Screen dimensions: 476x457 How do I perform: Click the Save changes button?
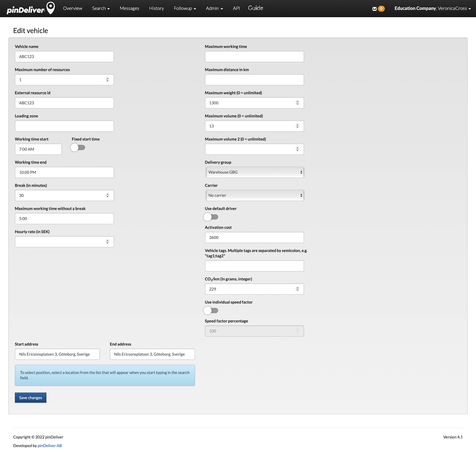coord(31,398)
